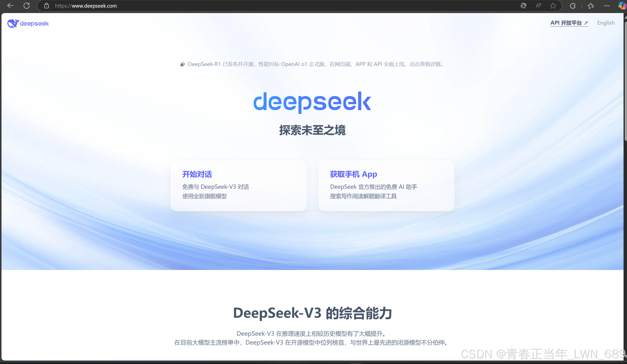Image resolution: width=627 pixels, height=364 pixels.
Task: Open the Read Aloud icon
Action: pos(538,6)
